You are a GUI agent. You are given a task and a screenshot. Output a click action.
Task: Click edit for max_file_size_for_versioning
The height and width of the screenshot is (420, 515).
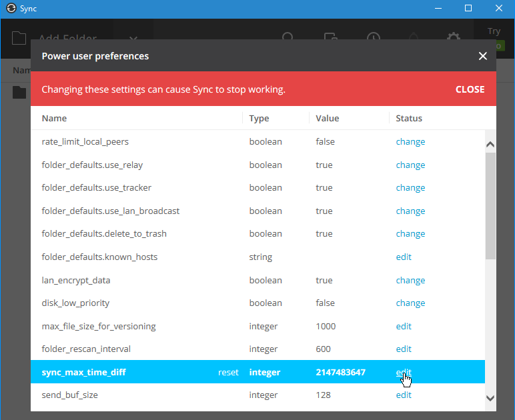(404, 326)
